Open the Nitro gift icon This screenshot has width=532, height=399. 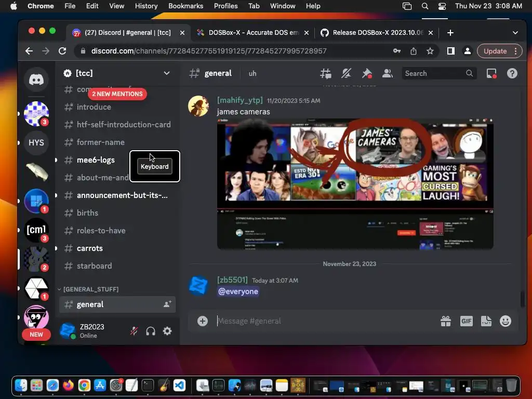(x=445, y=321)
